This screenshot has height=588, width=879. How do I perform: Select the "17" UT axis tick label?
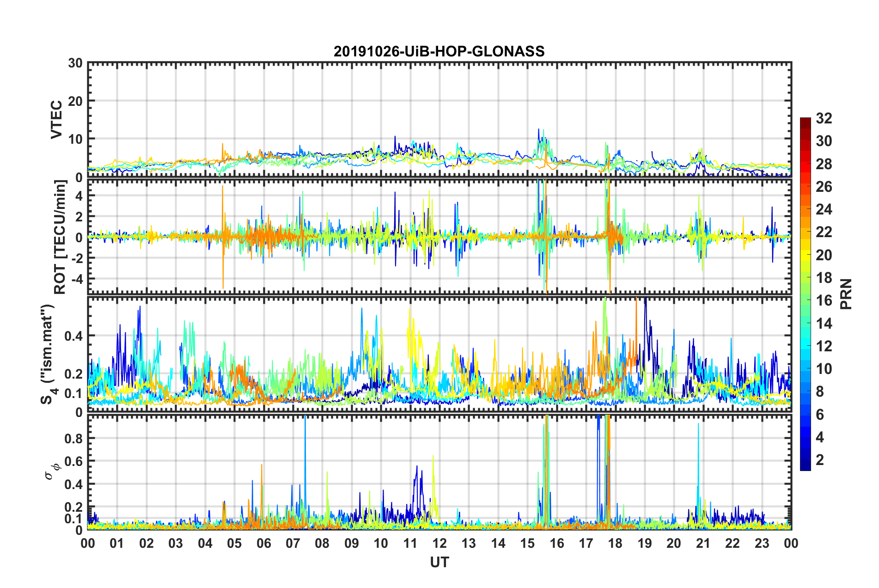(586, 543)
